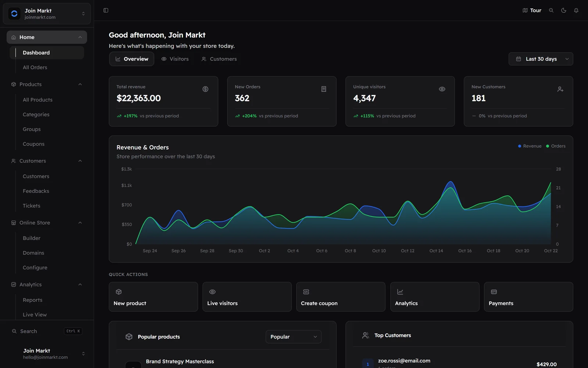Open the account menu for hello@joinmarkt.com
The width and height of the screenshot is (588, 368).
47,354
